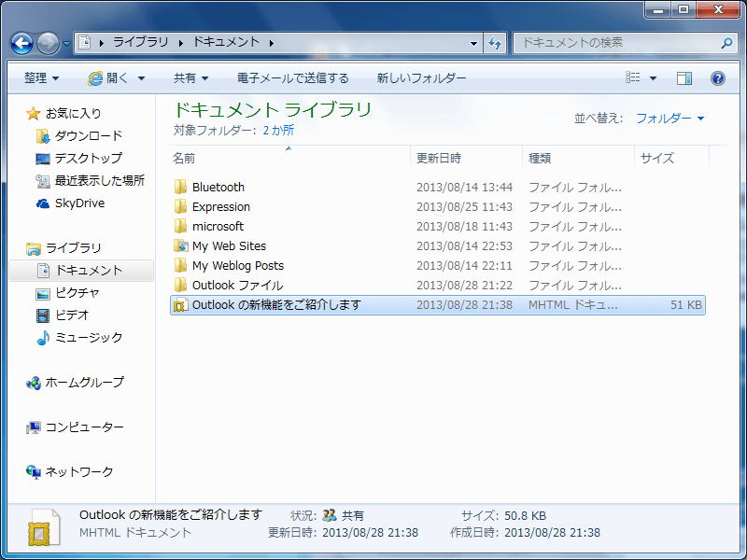Screen dimensions: 747x560
Task: Click the 51 KB size cell
Action: [x=686, y=305]
